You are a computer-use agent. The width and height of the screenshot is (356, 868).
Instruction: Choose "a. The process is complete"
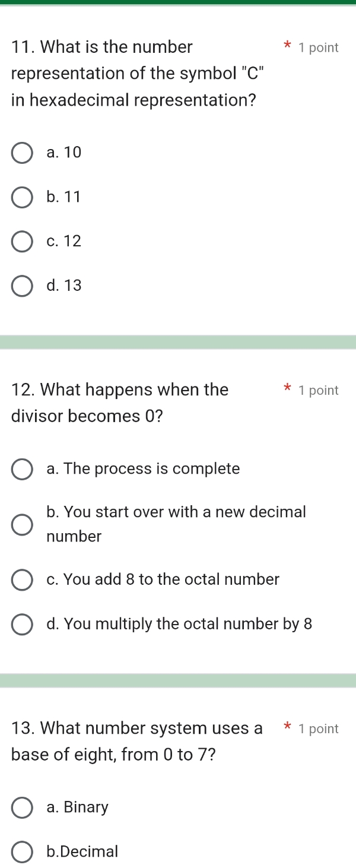pyautogui.click(x=22, y=469)
